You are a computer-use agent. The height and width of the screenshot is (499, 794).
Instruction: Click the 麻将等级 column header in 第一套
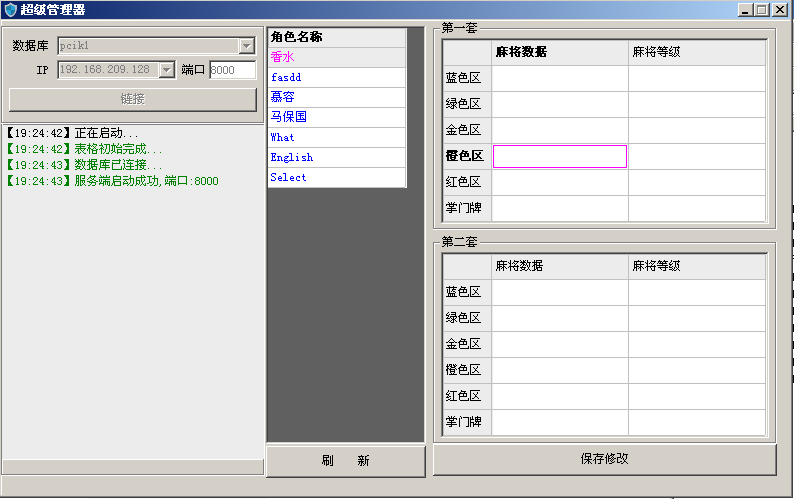(696, 52)
